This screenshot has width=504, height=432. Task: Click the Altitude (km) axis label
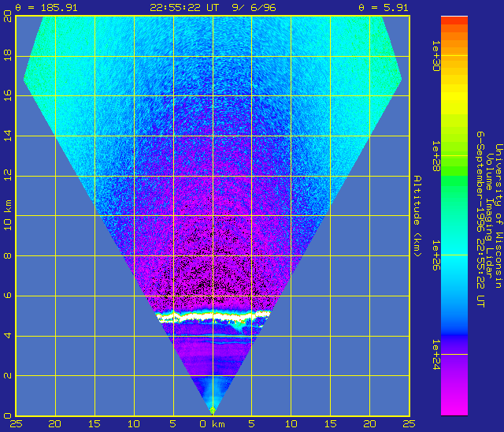pyautogui.click(x=417, y=216)
